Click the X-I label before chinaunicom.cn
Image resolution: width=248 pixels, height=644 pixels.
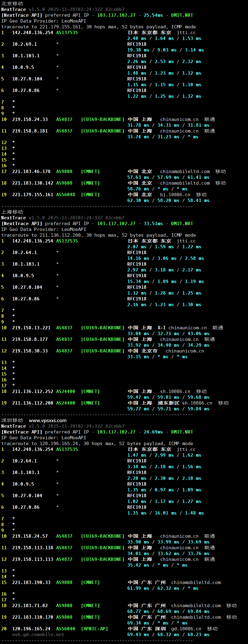click(161, 328)
